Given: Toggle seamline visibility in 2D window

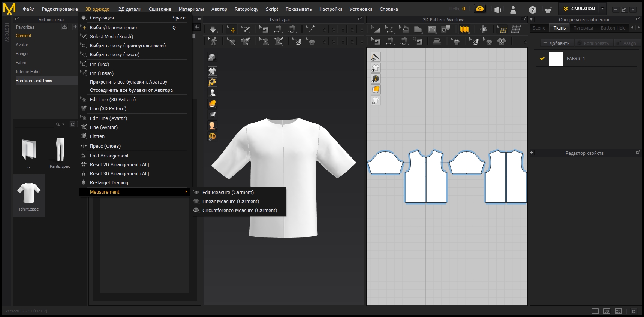Looking at the screenshot, I should (x=375, y=57).
